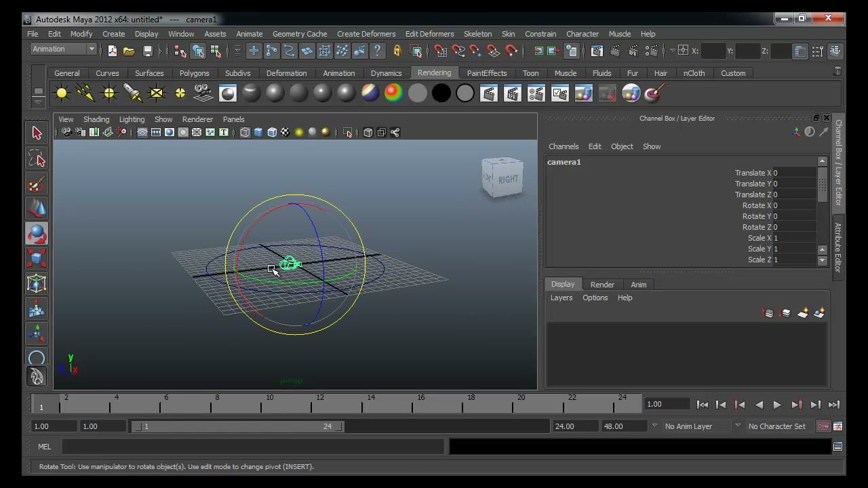
Task: Open the Layers menu in Layer Editor
Action: pyautogui.click(x=561, y=298)
